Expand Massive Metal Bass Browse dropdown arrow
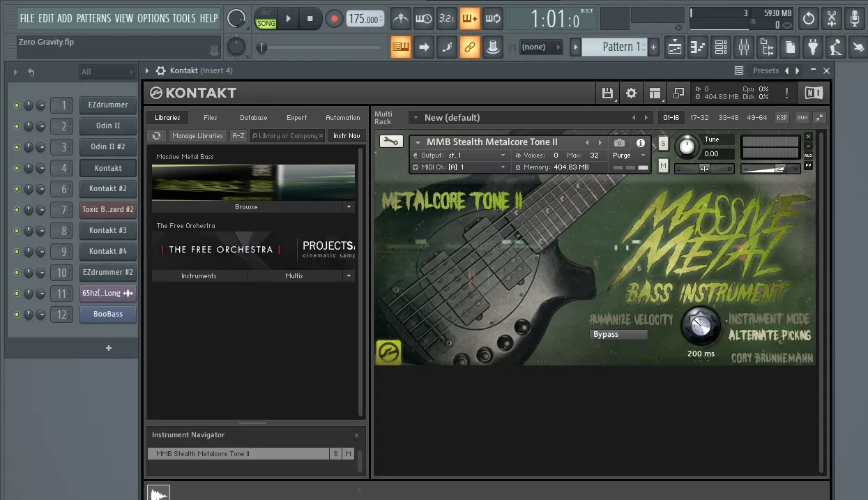 (349, 207)
